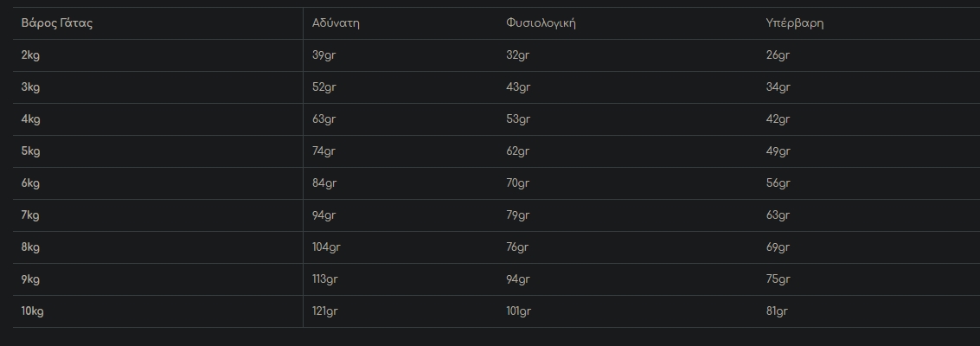
Task: Click the Βάρος Γάτας column header
Action: tap(57, 23)
